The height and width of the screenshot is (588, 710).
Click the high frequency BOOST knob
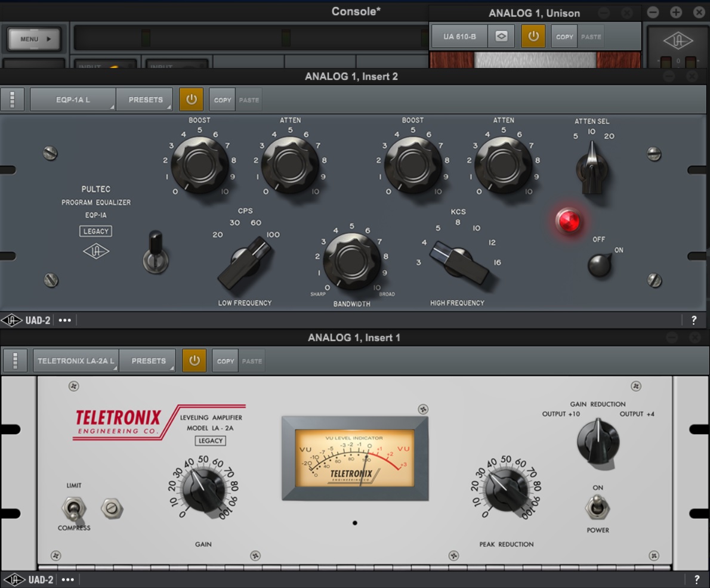pos(413,165)
